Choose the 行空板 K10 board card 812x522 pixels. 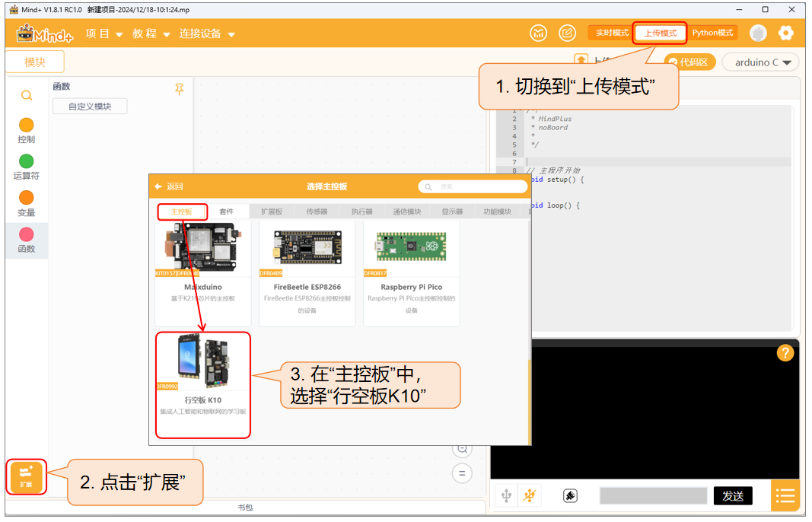point(203,385)
